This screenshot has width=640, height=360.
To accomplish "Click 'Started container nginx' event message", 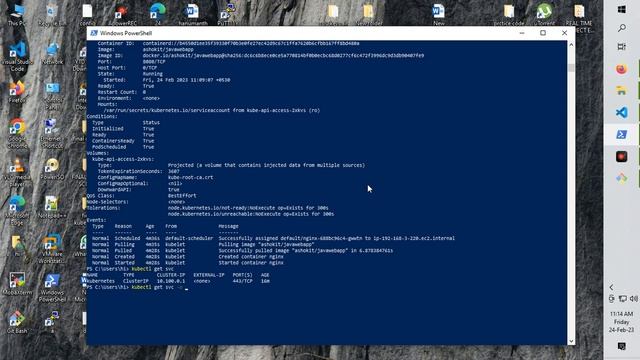I will pos(251,263).
